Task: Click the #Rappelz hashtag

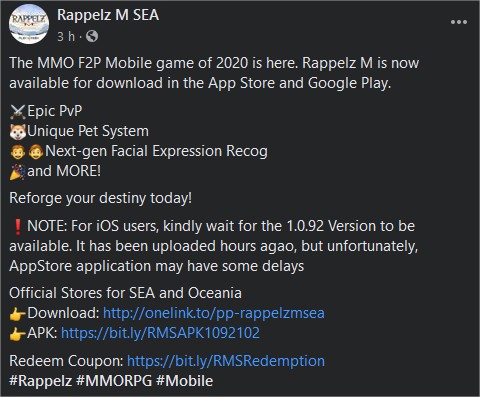Action: (41, 381)
